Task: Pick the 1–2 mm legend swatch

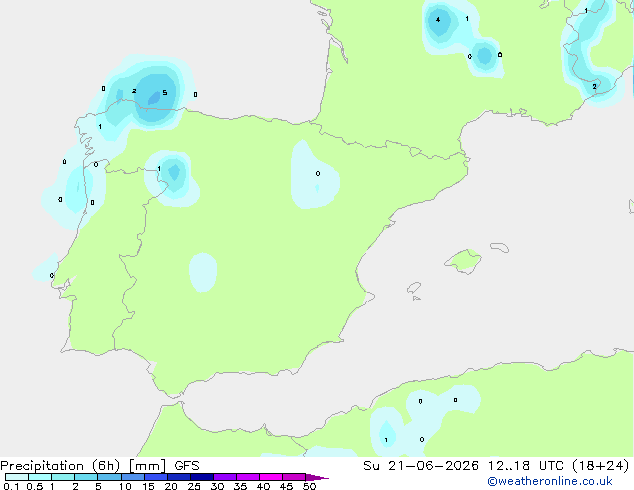Action: [x=63, y=477]
